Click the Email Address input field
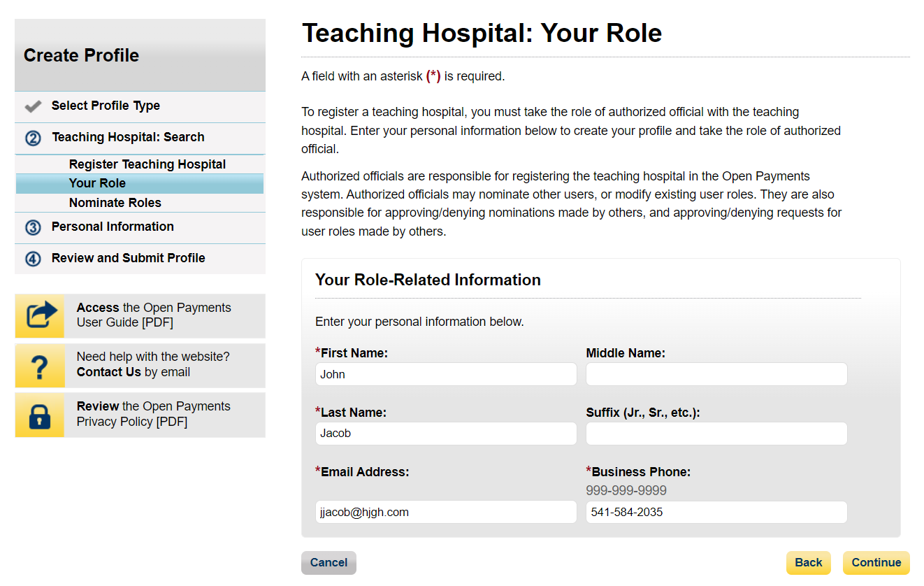The image size is (924, 586). pos(446,512)
